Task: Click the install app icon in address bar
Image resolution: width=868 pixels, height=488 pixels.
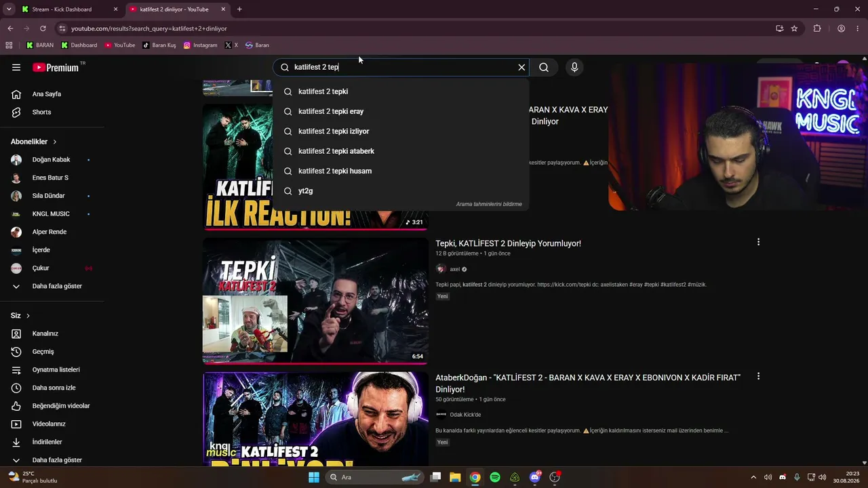Action: pyautogui.click(x=779, y=28)
